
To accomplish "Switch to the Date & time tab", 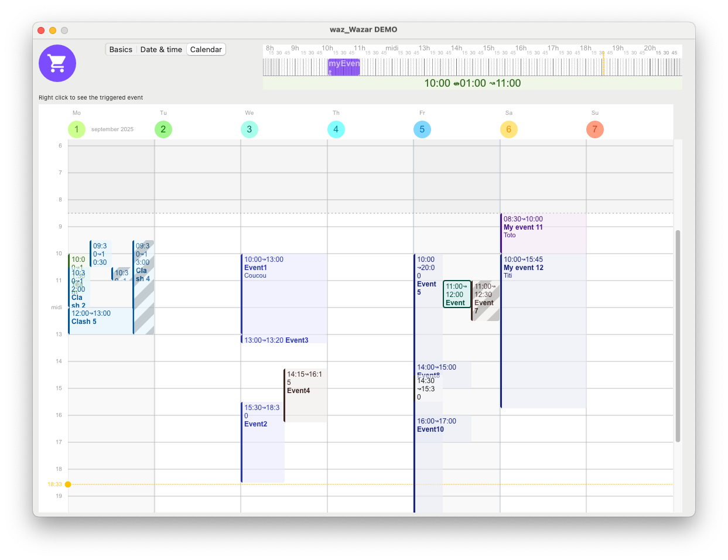I will click(161, 50).
